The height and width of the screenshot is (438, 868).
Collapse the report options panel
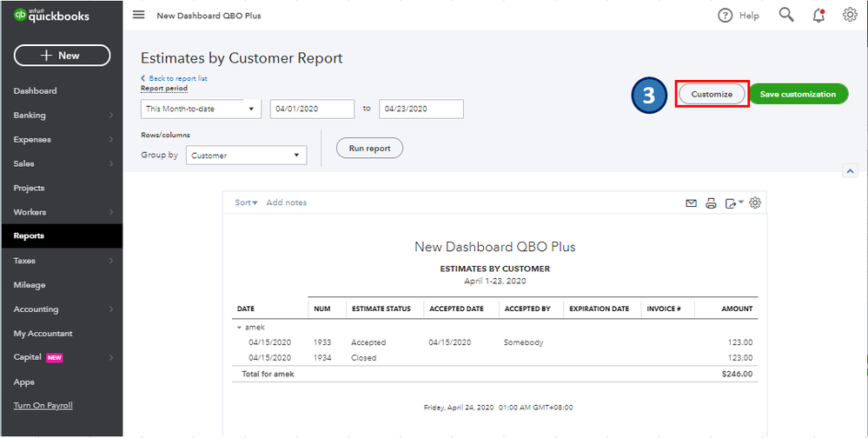click(850, 172)
